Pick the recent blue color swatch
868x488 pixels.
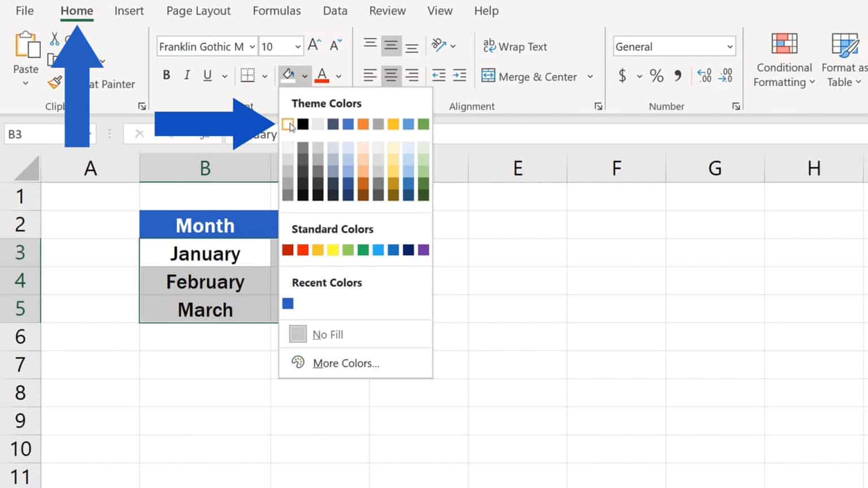click(288, 303)
